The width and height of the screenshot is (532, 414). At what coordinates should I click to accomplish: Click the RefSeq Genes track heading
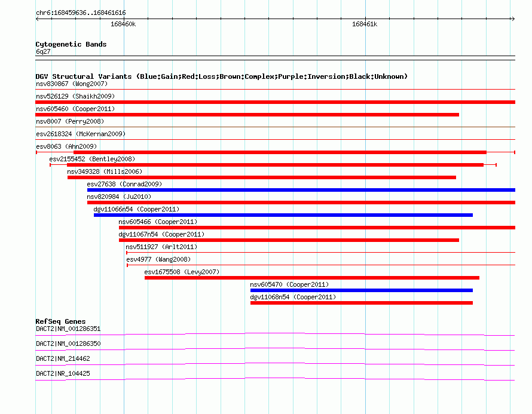click(x=60, y=321)
